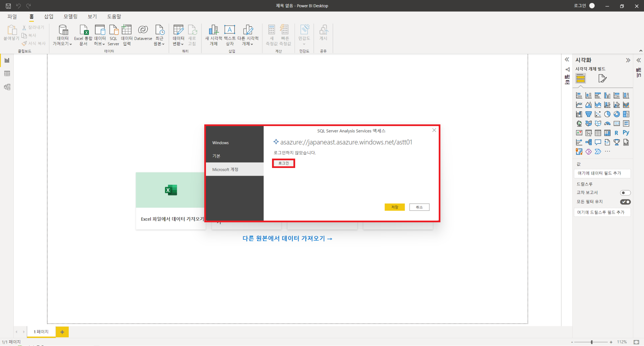The height and width of the screenshot is (346, 644).
Task: Select the trophy metrics visual
Action: tap(616, 142)
